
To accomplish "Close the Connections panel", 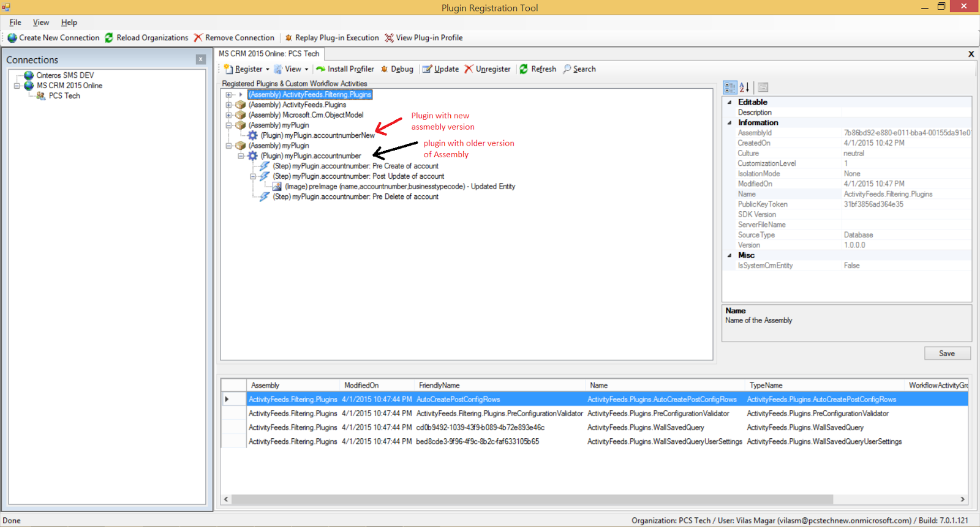I will (200, 59).
